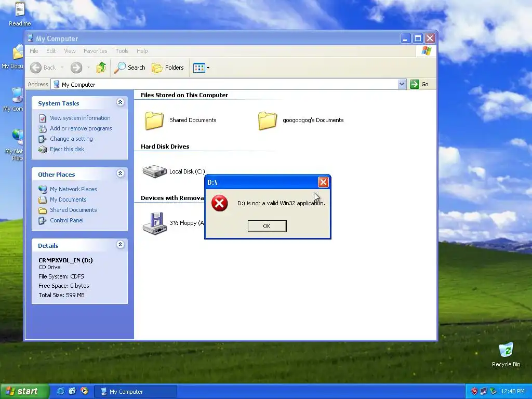Click the Hard Disk Drives heading

click(x=165, y=147)
